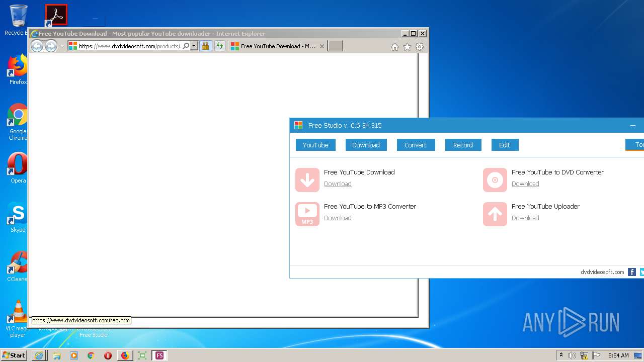Click the IE refresh/compatibility arrows icon
Screen dimensions: 644x362
[x=220, y=46]
